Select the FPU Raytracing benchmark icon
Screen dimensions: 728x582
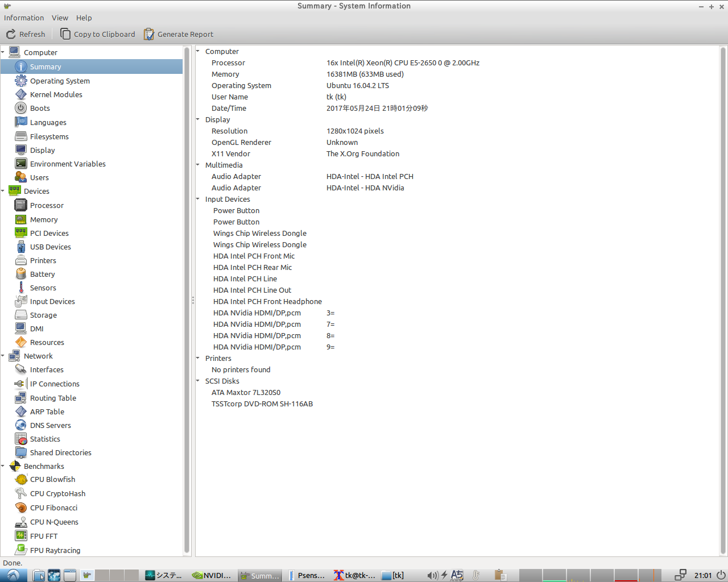tap(21, 550)
